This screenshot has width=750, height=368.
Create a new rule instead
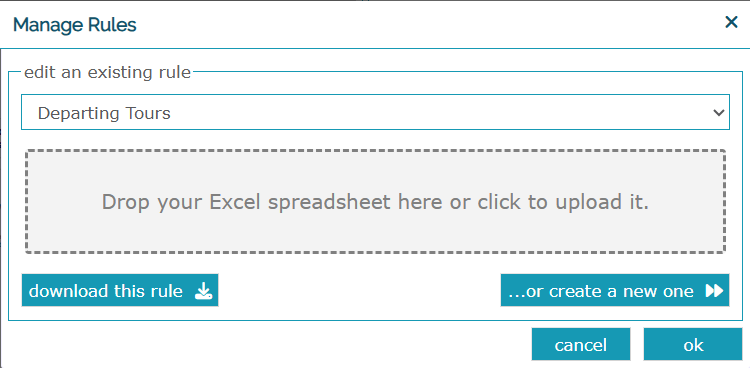pyautogui.click(x=615, y=290)
